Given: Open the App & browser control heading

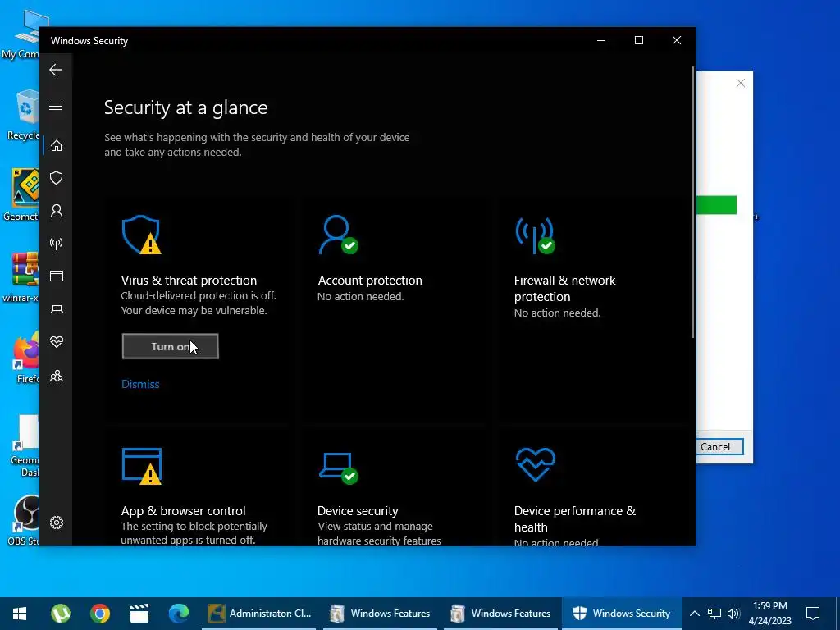Looking at the screenshot, I should pos(183,510).
